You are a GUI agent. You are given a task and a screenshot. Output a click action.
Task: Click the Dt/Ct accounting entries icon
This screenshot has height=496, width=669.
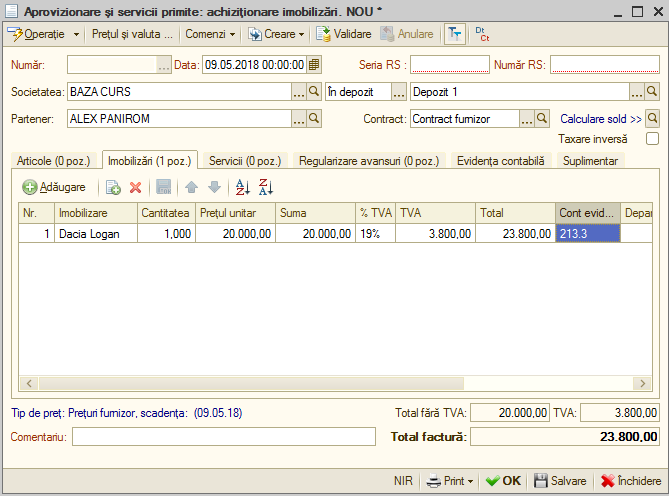point(482,34)
